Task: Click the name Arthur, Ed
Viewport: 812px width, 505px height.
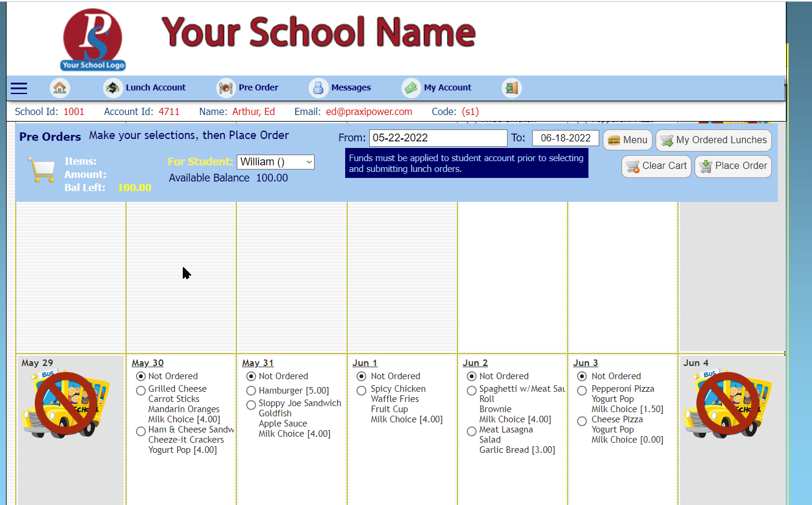Action: pyautogui.click(x=253, y=111)
